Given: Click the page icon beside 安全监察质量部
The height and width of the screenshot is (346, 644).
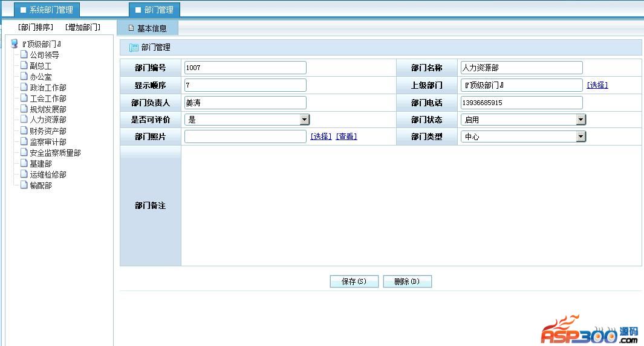Looking at the screenshot, I should click(24, 153).
